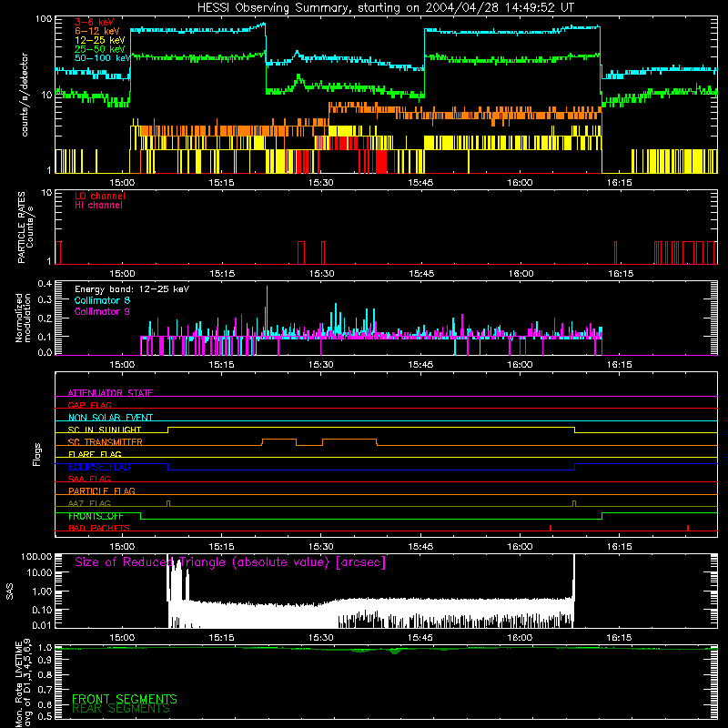
Task: Click the '16:00' time label under the SAS panel
Action: (520, 638)
